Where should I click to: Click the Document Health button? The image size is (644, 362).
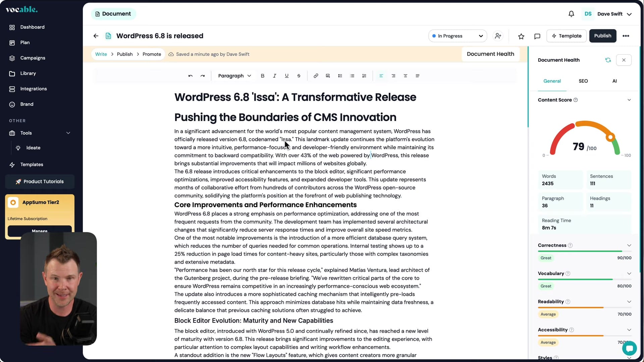[x=490, y=54]
